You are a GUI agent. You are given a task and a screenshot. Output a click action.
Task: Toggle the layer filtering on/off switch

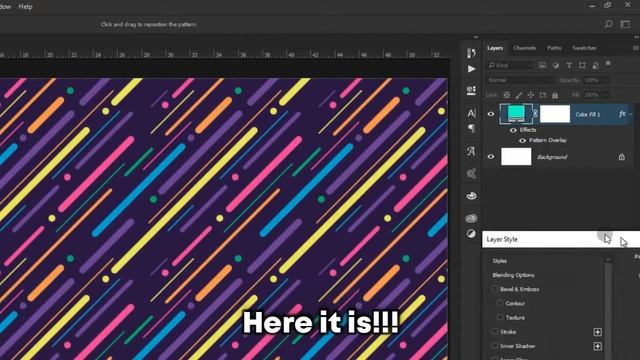(608, 64)
